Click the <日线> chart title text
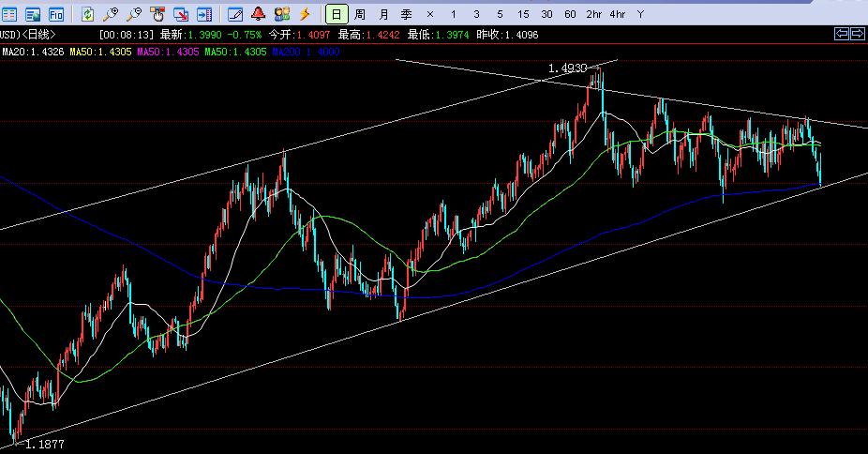Viewport: 868px width, 454px height. coord(39,35)
